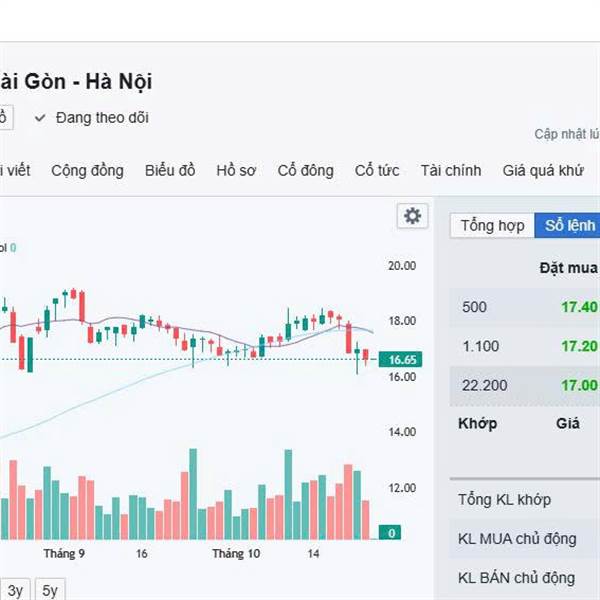Select the 3y chart time range
Screen dimensions: 600x600
click(17, 589)
